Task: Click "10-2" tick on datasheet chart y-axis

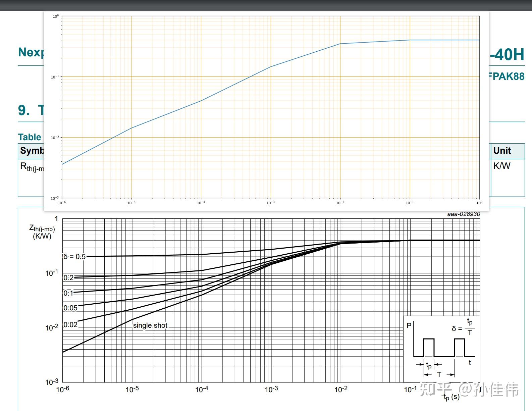Action: 52,327
